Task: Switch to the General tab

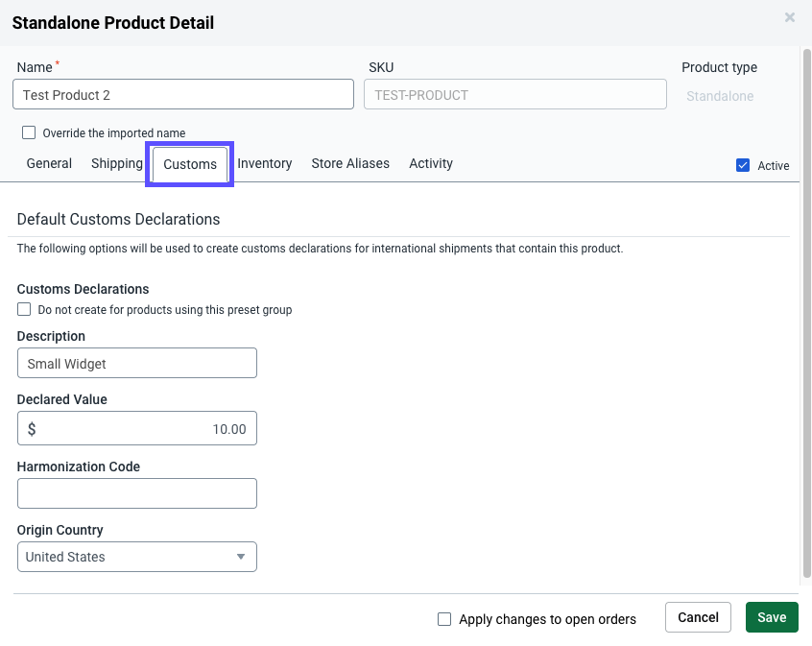Action: click(48, 163)
